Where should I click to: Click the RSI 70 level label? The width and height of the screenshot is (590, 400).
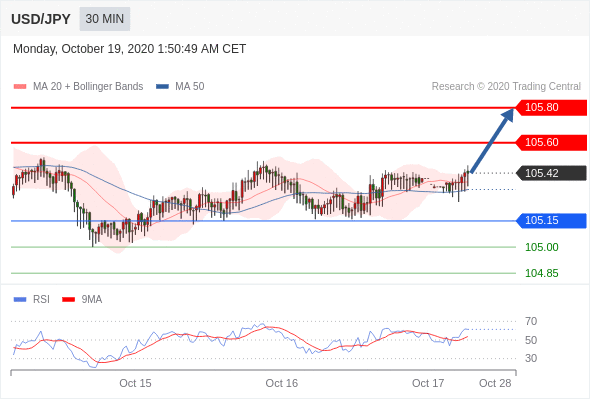pos(531,321)
